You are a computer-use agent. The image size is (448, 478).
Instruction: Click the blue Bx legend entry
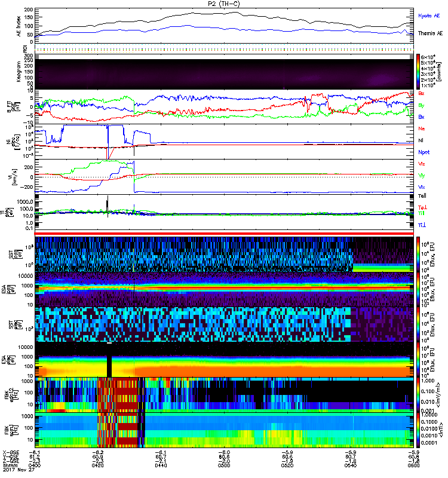tap(422, 117)
